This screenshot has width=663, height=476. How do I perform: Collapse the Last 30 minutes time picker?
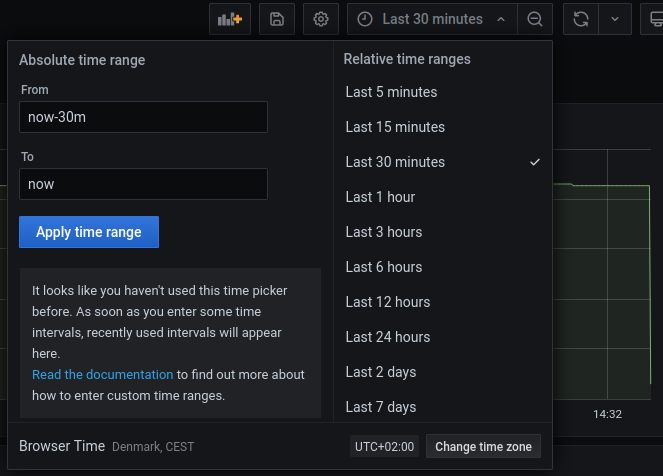click(x=432, y=19)
